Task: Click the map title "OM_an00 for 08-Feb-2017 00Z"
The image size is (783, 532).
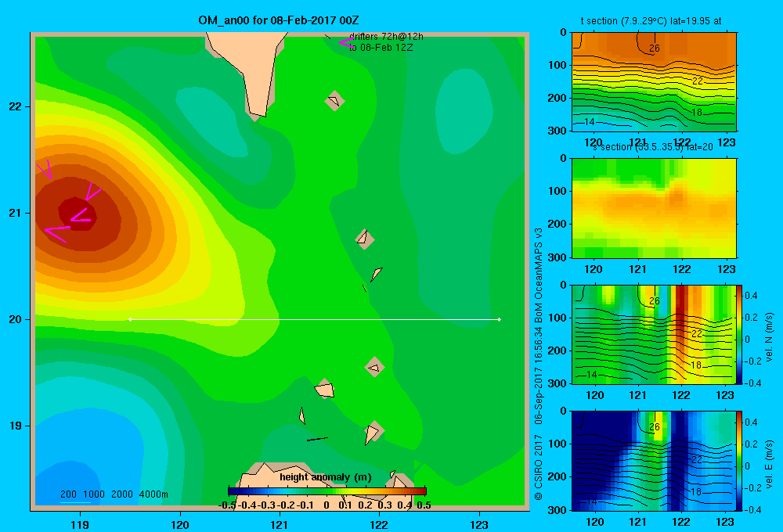Action: [279, 20]
